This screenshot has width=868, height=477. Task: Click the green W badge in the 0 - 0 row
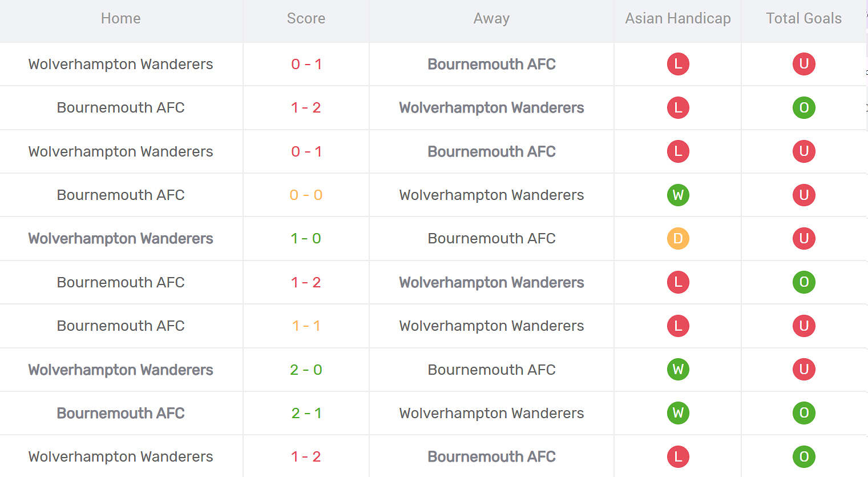coord(678,195)
